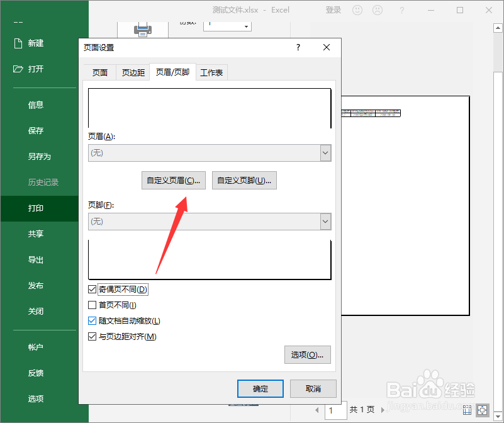Click the Zoom to Page icon

pyautogui.click(x=482, y=409)
